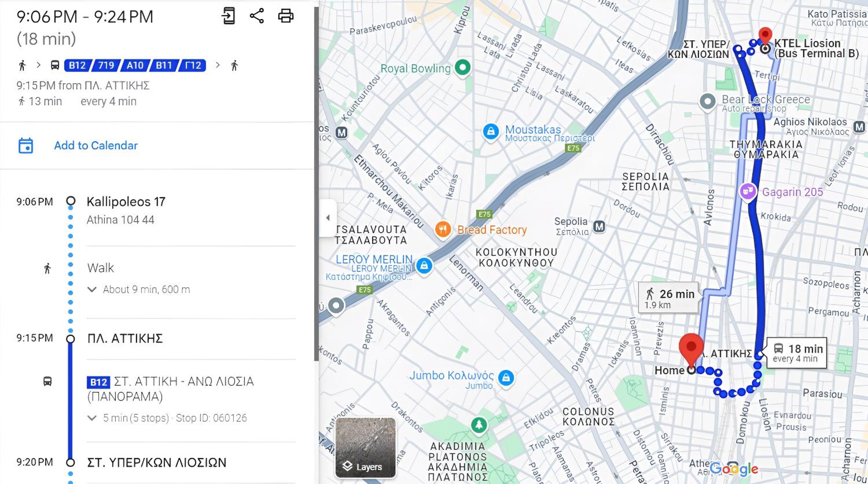Select the B11 bus line badge
This screenshot has height=484, width=868.
click(x=164, y=65)
